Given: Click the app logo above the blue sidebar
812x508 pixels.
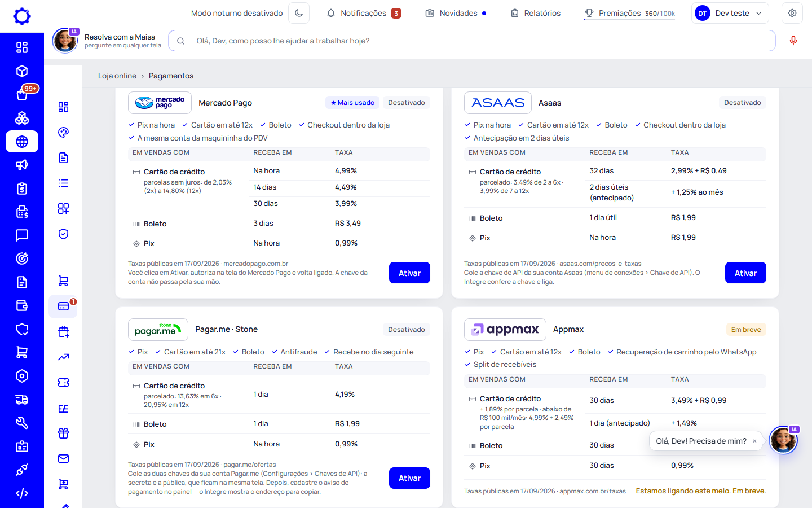Looking at the screenshot, I should click(22, 16).
